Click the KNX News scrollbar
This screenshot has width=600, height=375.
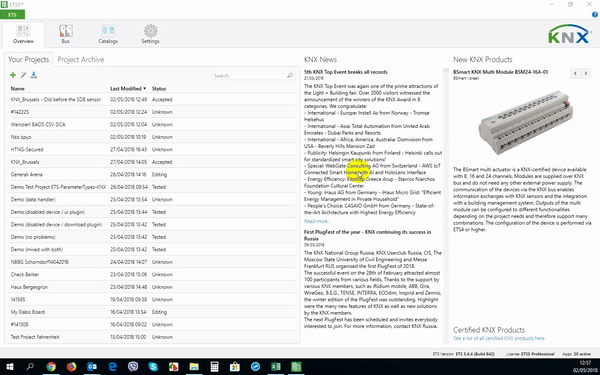pos(446,207)
